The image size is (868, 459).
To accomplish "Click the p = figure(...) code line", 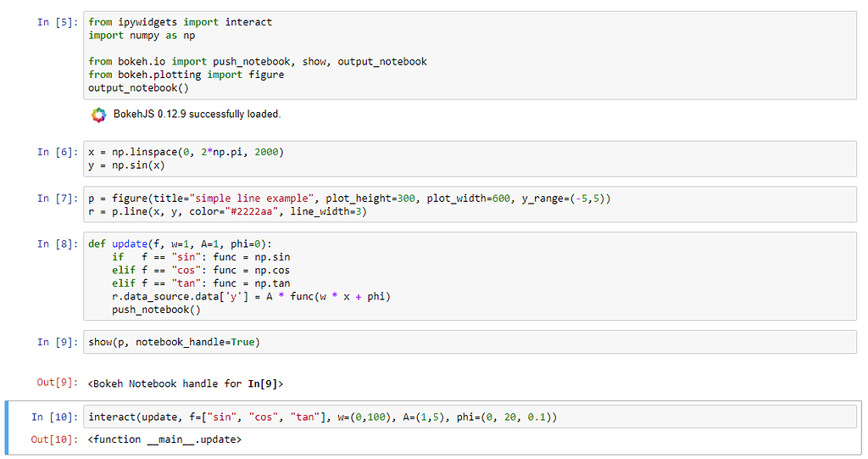I will pyautogui.click(x=348, y=199).
